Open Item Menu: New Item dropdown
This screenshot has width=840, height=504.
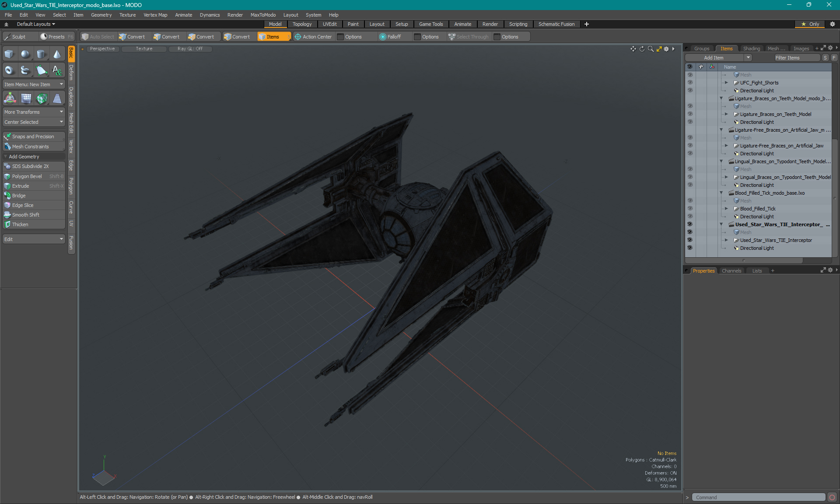(34, 84)
